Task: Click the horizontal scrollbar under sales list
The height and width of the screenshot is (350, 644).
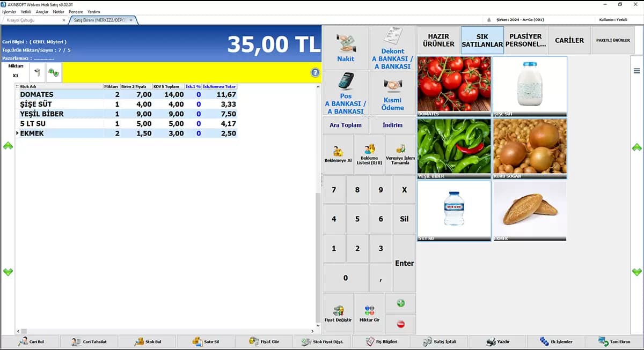Action: point(167,332)
